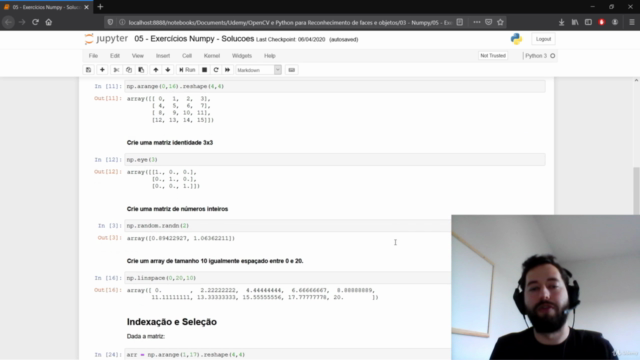
Task: Go forward with browser forward arrow
Action: 22,22
